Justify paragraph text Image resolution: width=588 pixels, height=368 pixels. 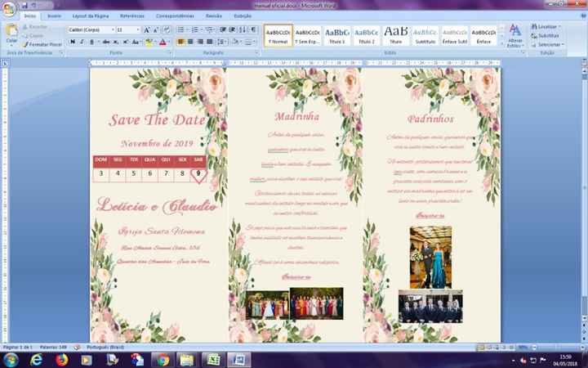point(210,42)
